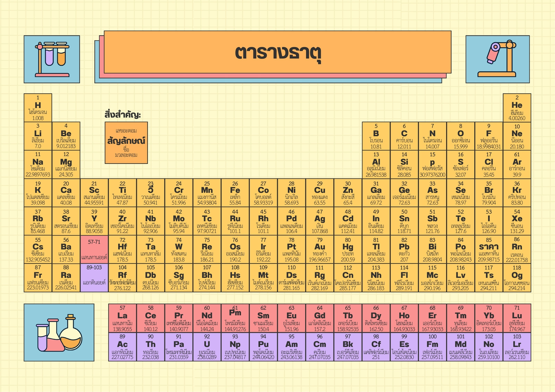
Task: Select the pink 57-71 lanthanide cell
Action: [x=94, y=250]
